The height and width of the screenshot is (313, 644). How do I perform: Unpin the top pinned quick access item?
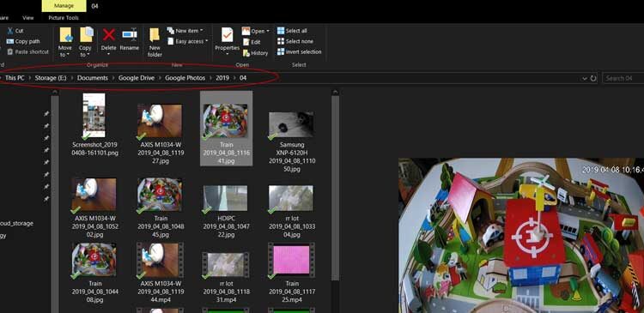(46, 114)
